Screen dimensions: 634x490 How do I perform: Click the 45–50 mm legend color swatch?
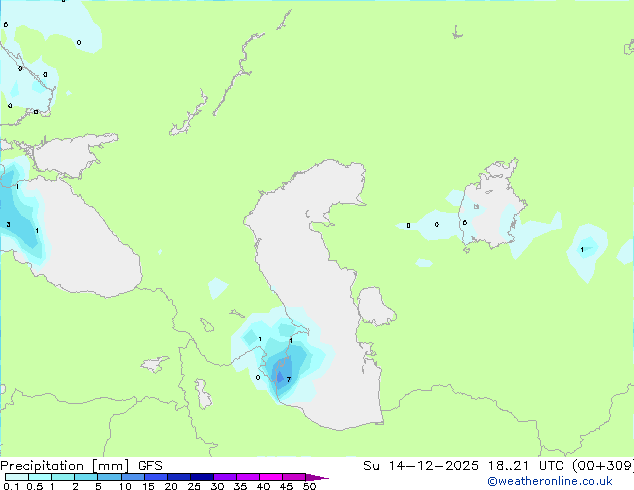(x=294, y=477)
